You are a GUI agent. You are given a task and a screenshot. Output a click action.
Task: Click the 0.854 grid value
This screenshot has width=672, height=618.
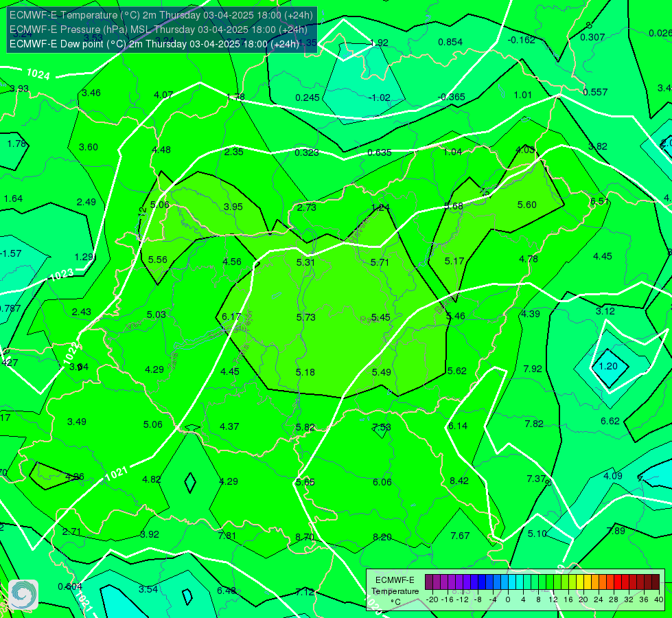[x=450, y=42]
